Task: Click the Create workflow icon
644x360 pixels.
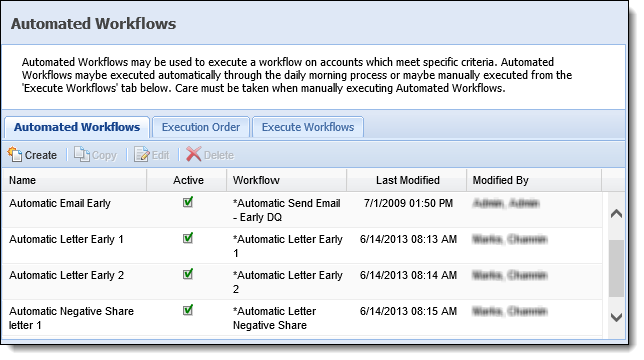Action: coord(15,154)
